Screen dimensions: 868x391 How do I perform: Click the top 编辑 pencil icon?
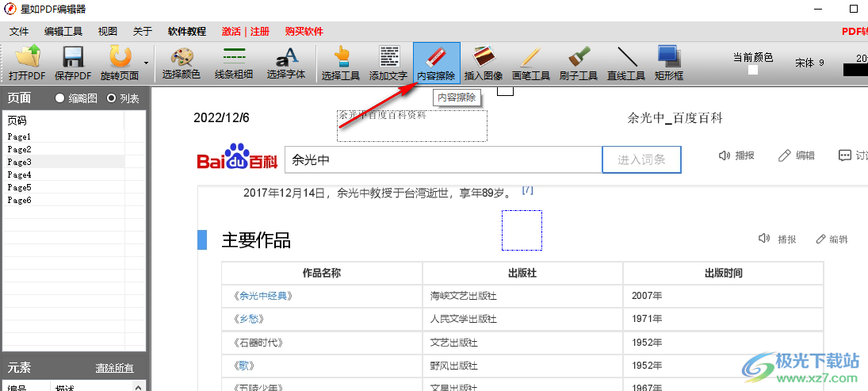(x=784, y=155)
